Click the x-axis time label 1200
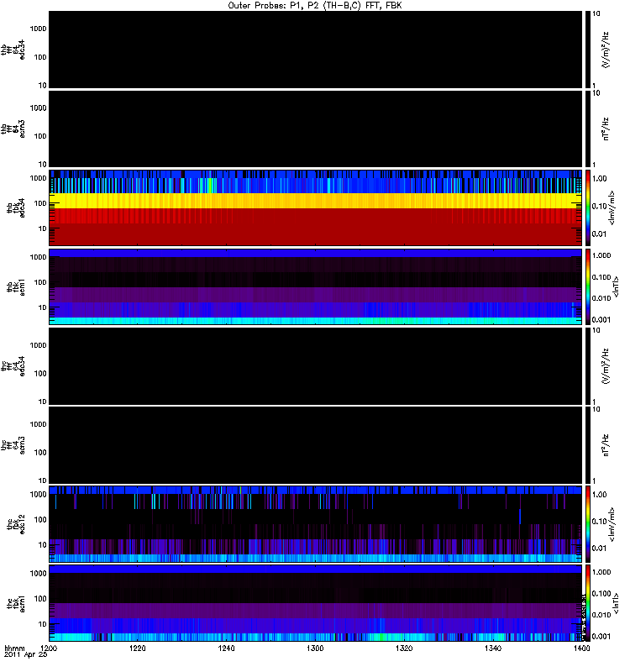This screenshot has height=672, width=630. pyautogui.click(x=49, y=648)
